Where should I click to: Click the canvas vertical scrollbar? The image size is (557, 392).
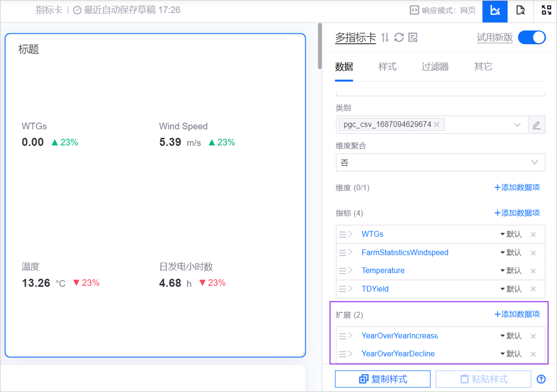click(320, 46)
